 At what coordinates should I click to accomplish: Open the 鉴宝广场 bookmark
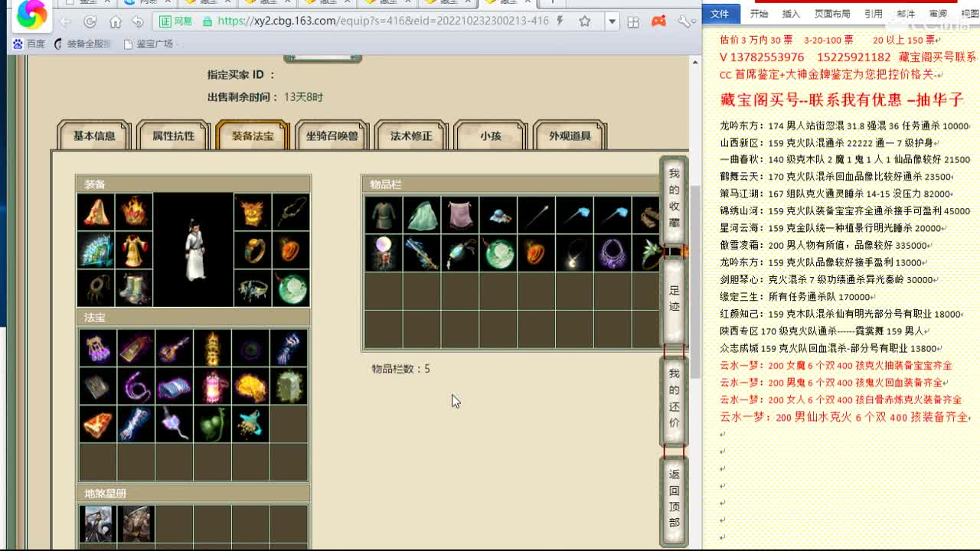tap(149, 44)
